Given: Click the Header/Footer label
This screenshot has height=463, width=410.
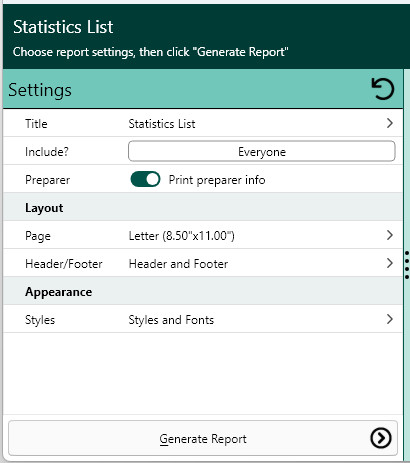Looking at the screenshot, I should pos(64,264).
